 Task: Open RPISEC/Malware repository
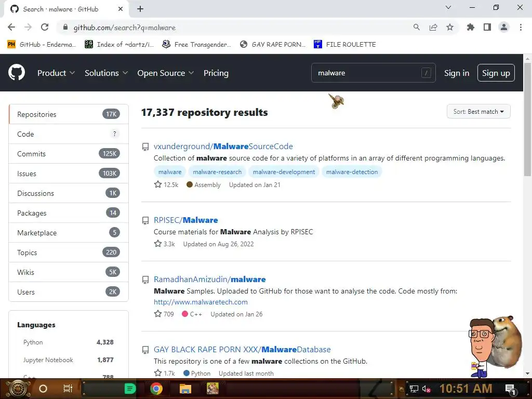point(185,220)
